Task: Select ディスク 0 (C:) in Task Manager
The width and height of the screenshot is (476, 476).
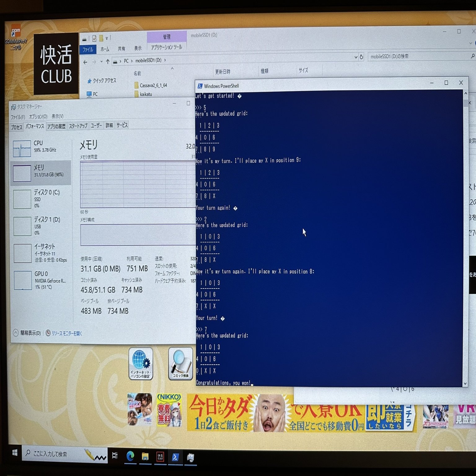Action: [x=41, y=198]
